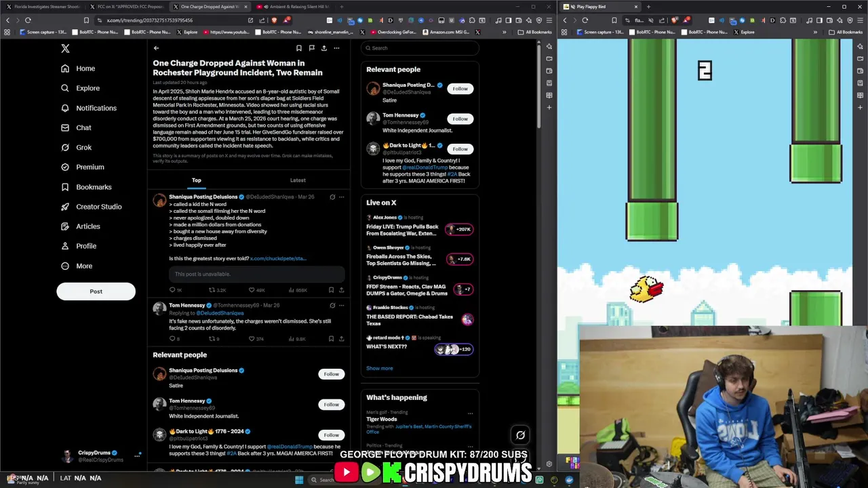
Task: Open Creator Studio in the sidebar
Action: [x=91, y=207]
